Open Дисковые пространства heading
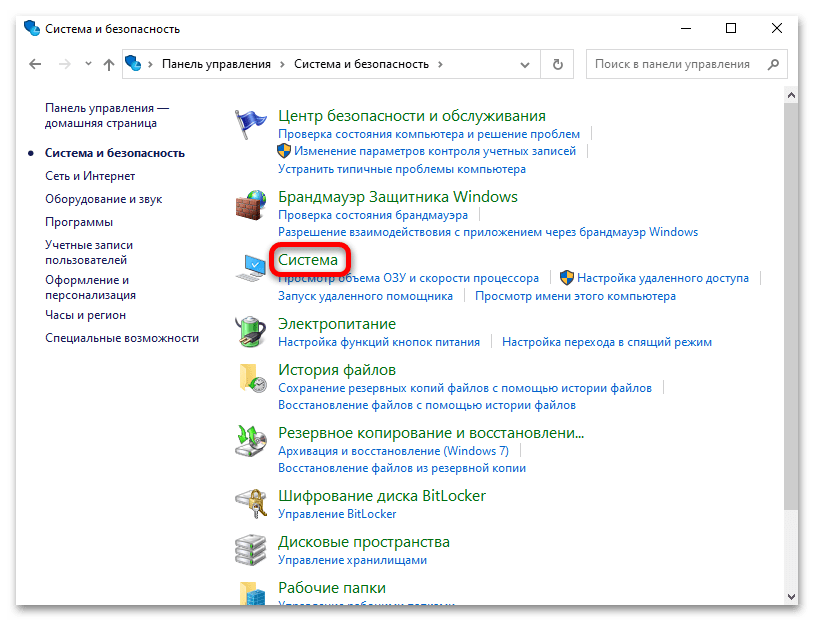814x621 pixels. click(x=363, y=542)
